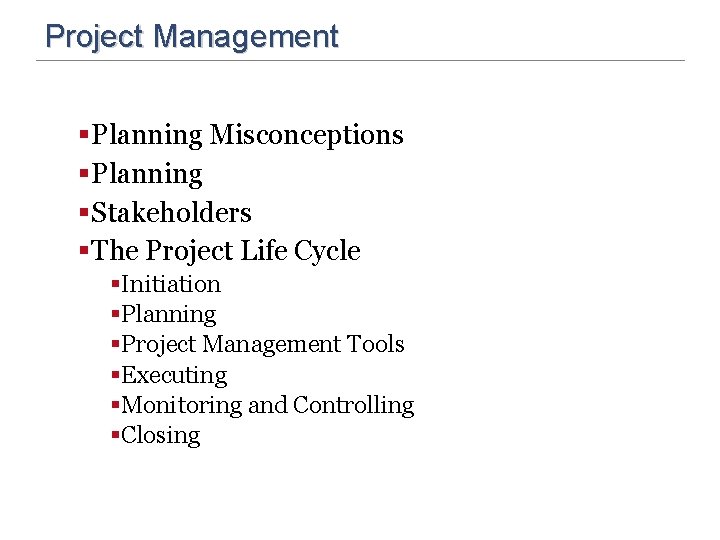This screenshot has height=540, width=720.
Task: Select Monitoring and Controlling sub-bullet
Action: click(268, 406)
